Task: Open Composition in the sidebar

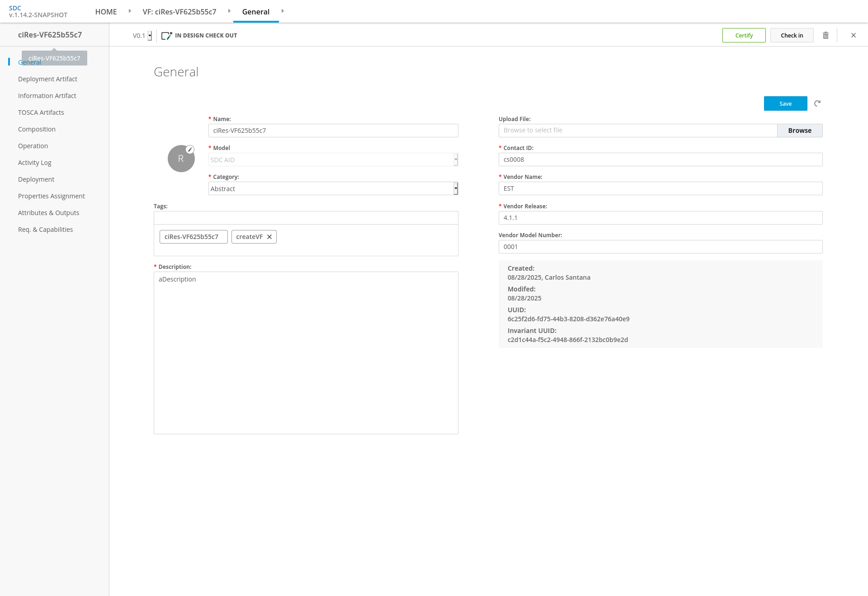Action: (37, 129)
